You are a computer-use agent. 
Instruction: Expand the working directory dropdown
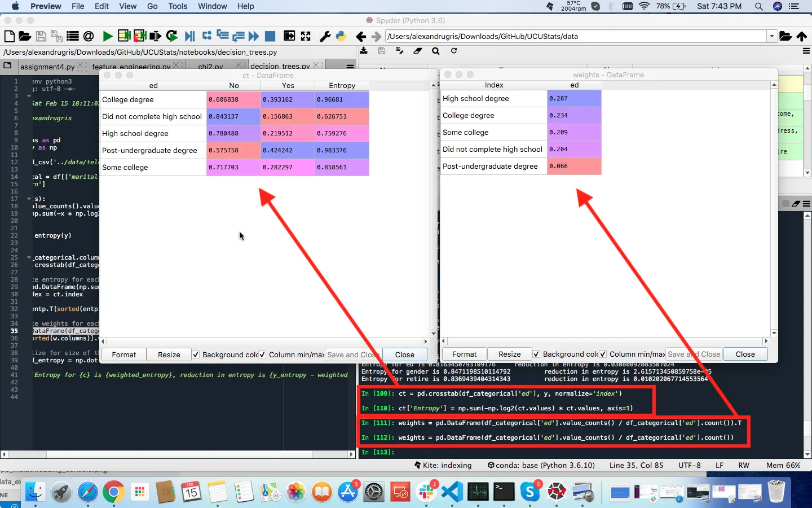[771, 36]
